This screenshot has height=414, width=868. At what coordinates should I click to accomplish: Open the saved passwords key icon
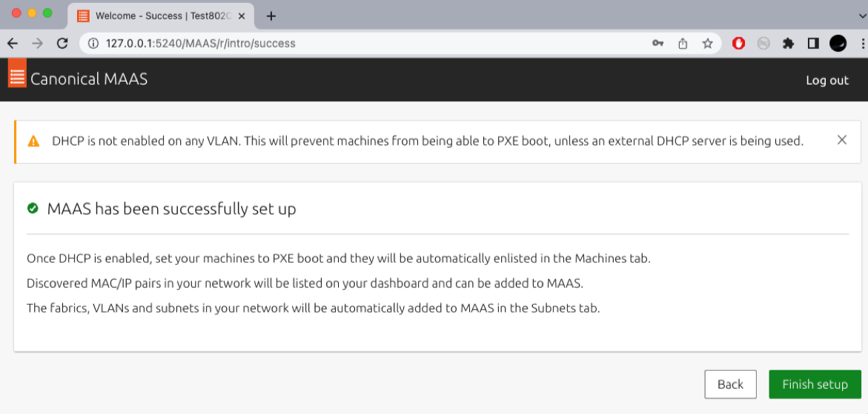[657, 44]
